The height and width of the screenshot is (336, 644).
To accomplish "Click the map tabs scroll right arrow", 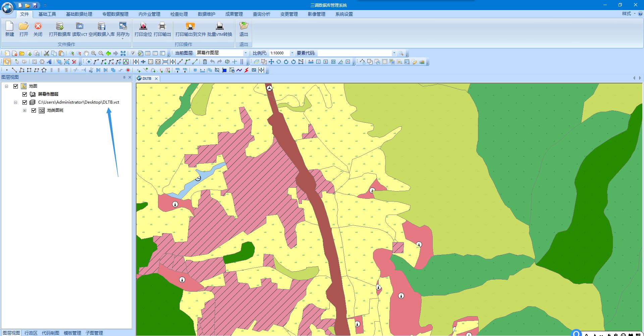I will [640, 78].
